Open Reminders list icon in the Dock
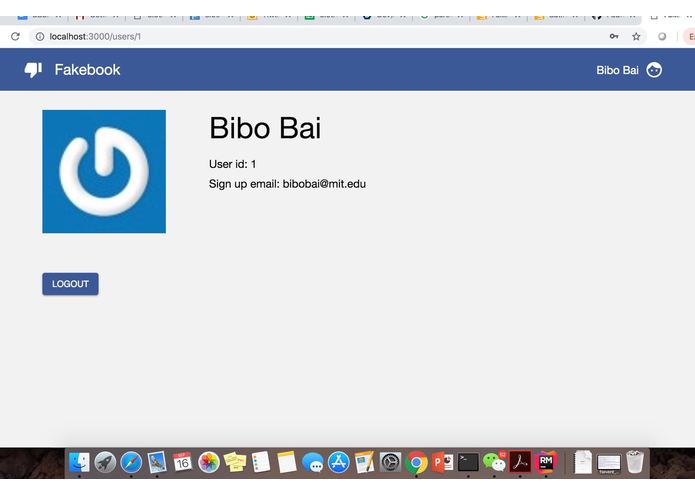695x494 pixels. 261,463
